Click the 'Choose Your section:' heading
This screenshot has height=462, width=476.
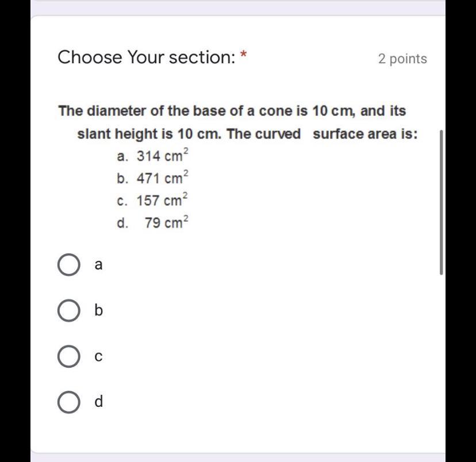click(147, 57)
